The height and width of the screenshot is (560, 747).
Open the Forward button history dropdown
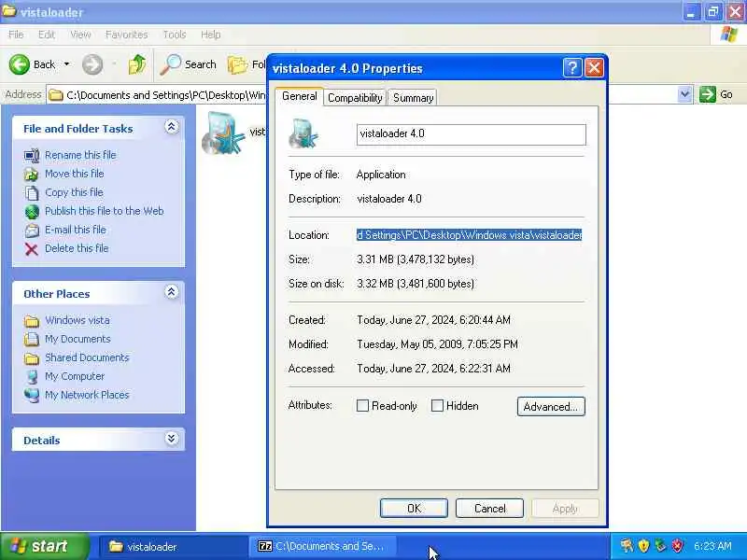[x=114, y=64]
